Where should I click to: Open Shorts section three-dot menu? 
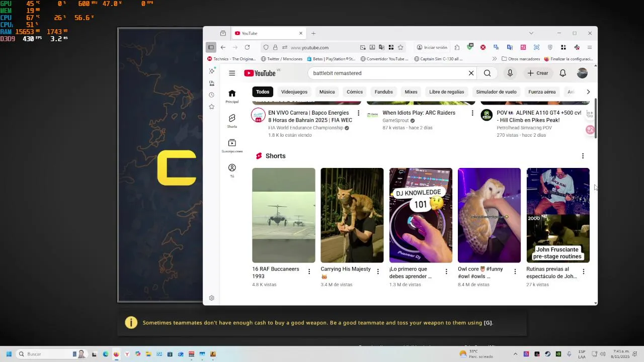click(x=583, y=156)
